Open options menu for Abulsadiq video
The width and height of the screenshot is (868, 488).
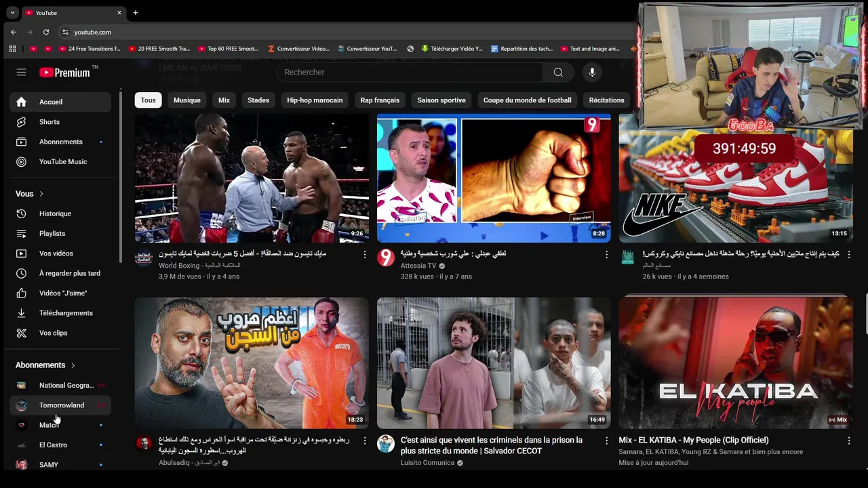point(365,441)
